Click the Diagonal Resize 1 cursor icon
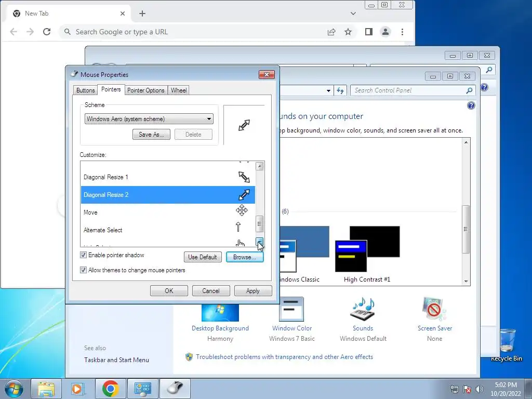This screenshot has height=399, width=532. click(x=244, y=177)
